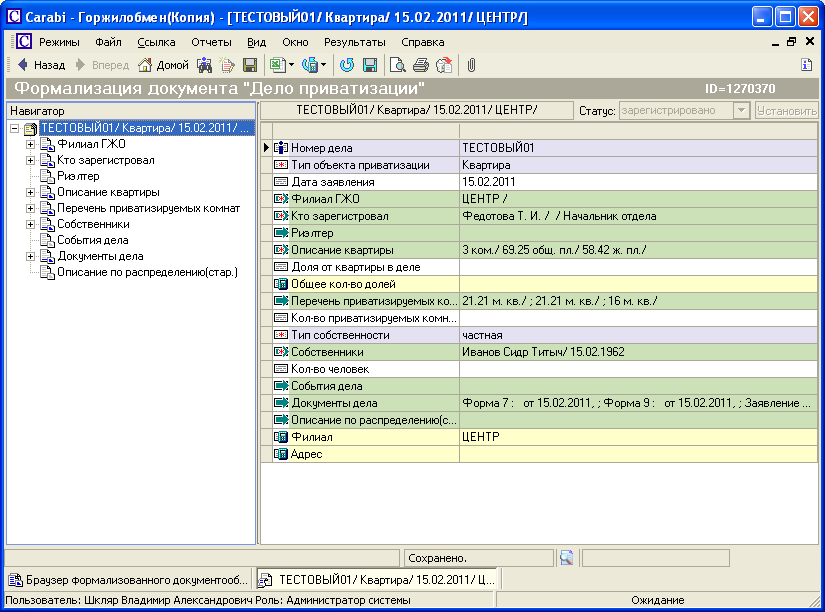Click the binoculars search icon in toolbar
This screenshot has width=825, height=612.
(204, 65)
